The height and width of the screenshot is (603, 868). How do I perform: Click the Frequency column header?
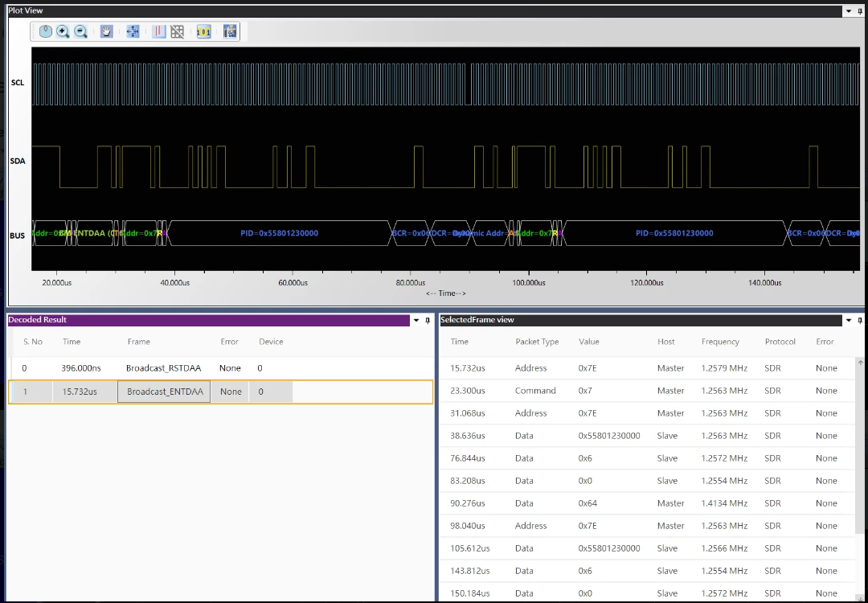pos(720,342)
